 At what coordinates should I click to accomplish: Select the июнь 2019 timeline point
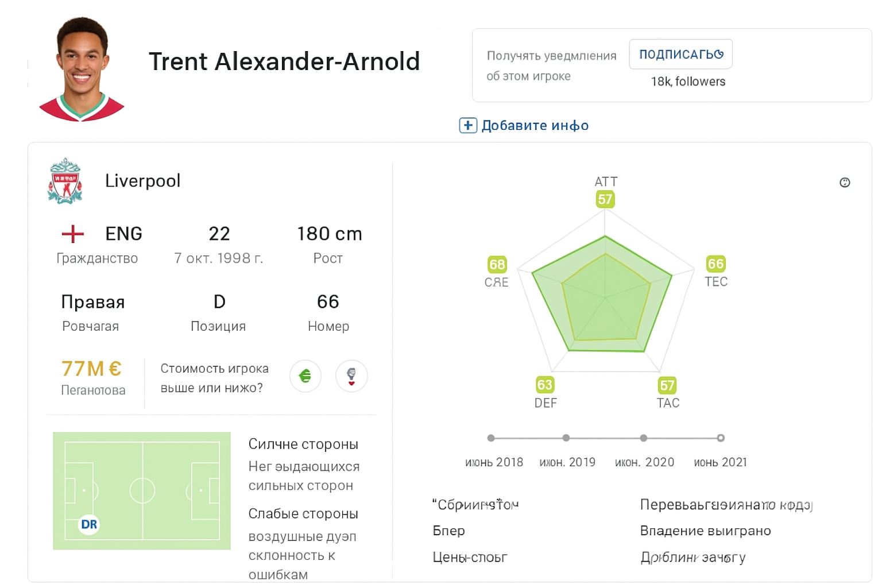566,438
